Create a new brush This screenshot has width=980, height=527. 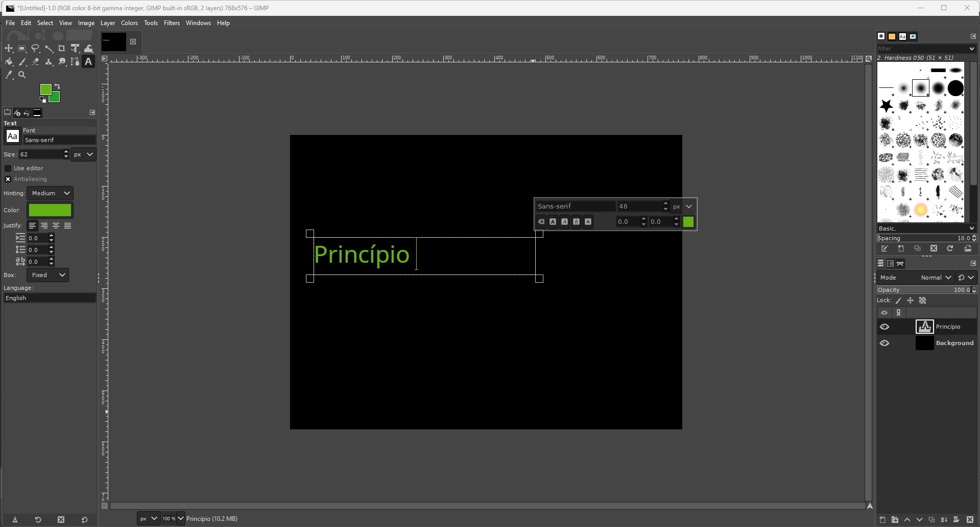901,248
